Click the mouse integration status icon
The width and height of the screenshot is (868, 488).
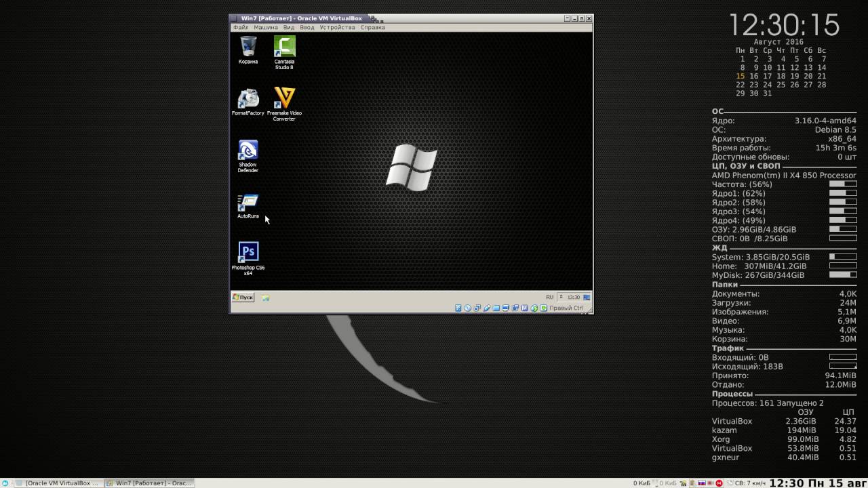point(534,308)
